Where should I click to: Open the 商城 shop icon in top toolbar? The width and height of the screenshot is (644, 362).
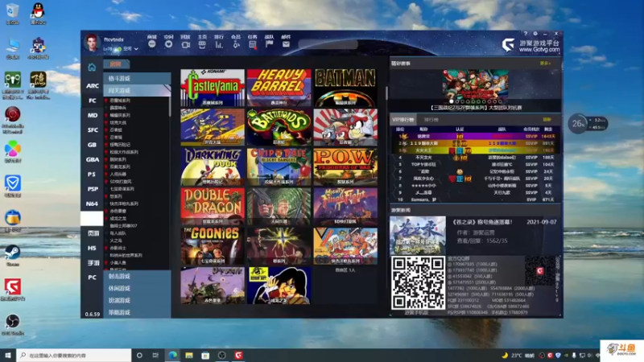click(152, 44)
